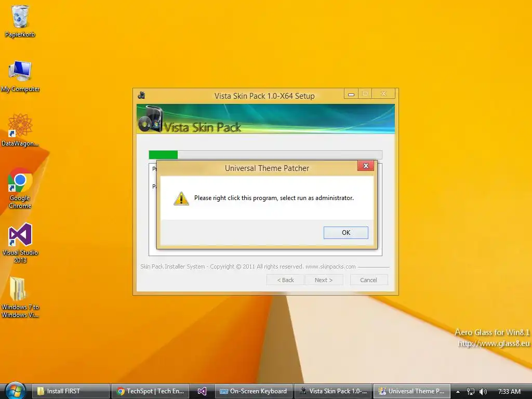
Task: Open the network tray icon
Action: [x=471, y=392]
